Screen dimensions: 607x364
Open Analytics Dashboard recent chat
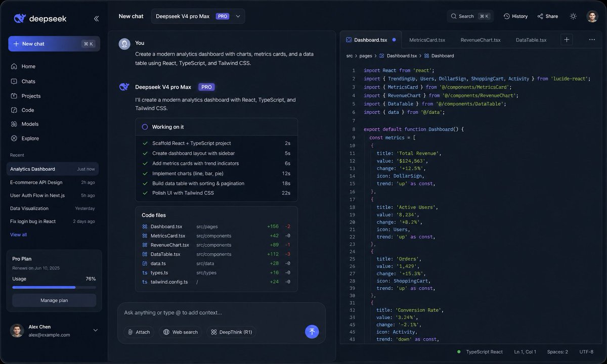(x=53, y=169)
